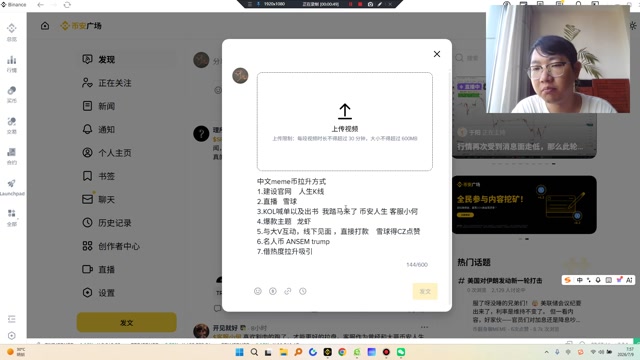Close the post composer dialog

437,54
